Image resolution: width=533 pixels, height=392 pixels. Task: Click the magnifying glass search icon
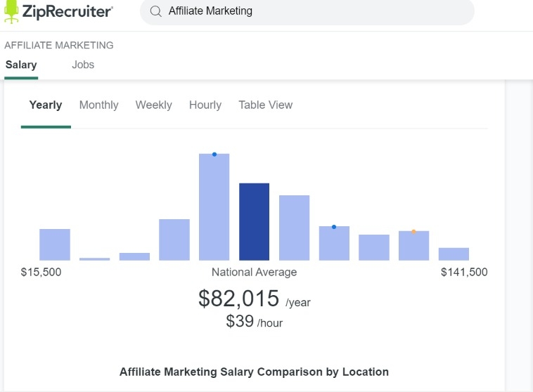point(156,11)
